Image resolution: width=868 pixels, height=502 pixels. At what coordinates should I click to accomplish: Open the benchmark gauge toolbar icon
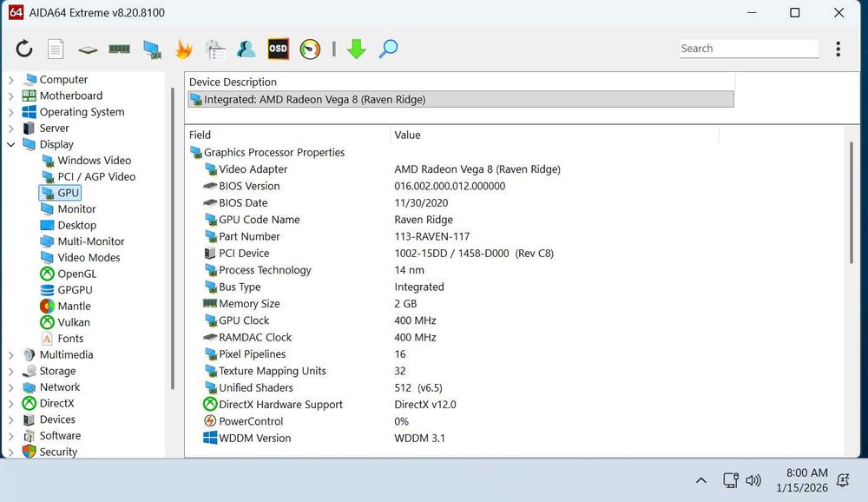pos(310,50)
